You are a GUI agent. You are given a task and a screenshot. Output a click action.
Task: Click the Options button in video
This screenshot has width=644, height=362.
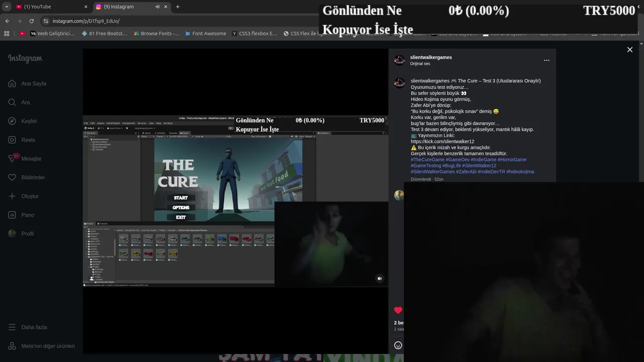click(181, 207)
